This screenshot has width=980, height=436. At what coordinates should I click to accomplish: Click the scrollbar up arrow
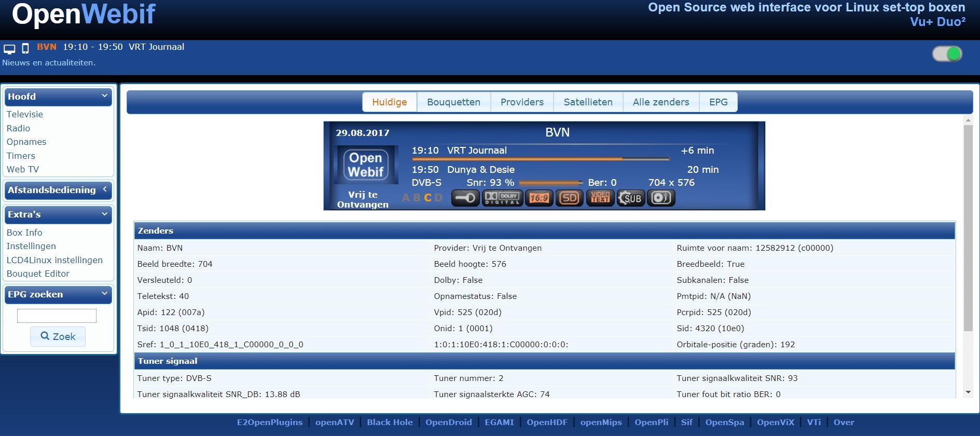tap(968, 120)
